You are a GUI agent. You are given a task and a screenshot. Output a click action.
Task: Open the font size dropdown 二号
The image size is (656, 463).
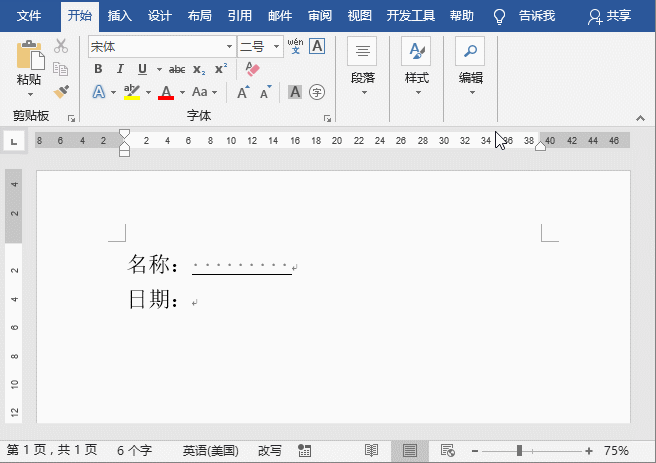tap(277, 46)
